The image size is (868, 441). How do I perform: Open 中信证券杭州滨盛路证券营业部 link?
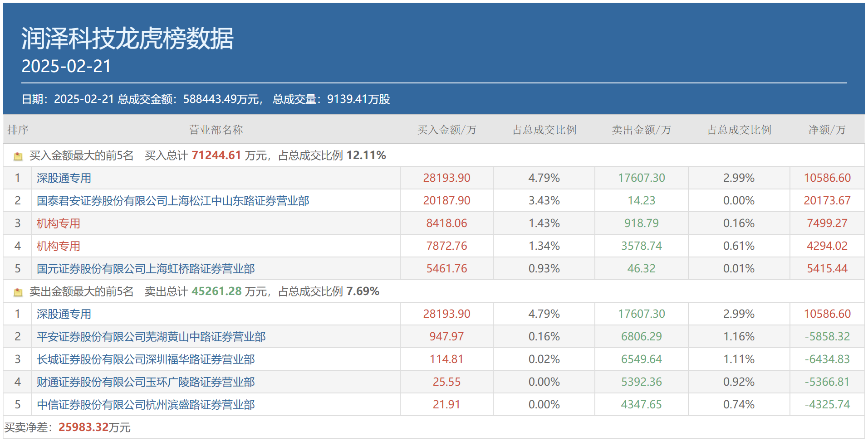pyautogui.click(x=146, y=405)
